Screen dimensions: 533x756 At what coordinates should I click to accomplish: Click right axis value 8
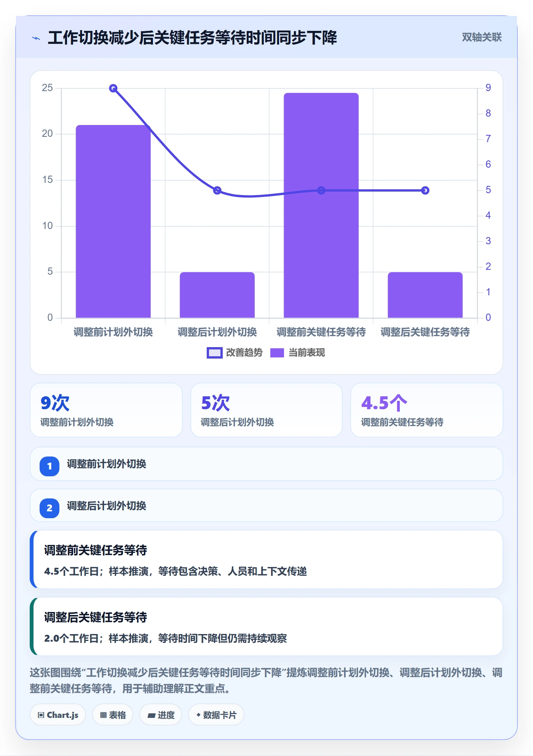[x=488, y=114]
